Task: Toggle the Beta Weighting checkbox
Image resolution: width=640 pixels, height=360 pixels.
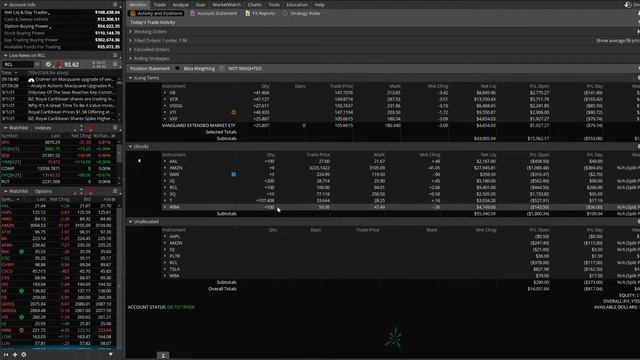Action: [x=177, y=68]
